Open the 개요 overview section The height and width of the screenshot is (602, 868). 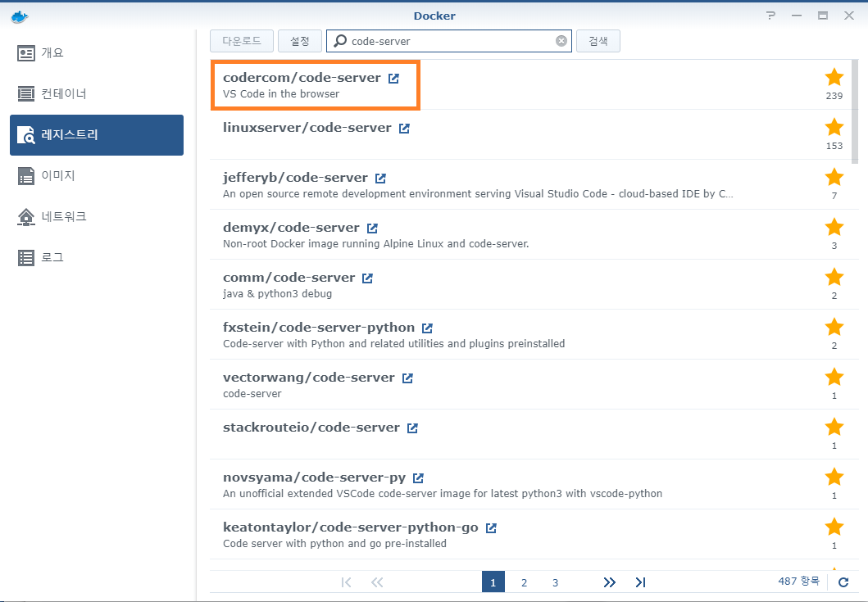point(97,53)
